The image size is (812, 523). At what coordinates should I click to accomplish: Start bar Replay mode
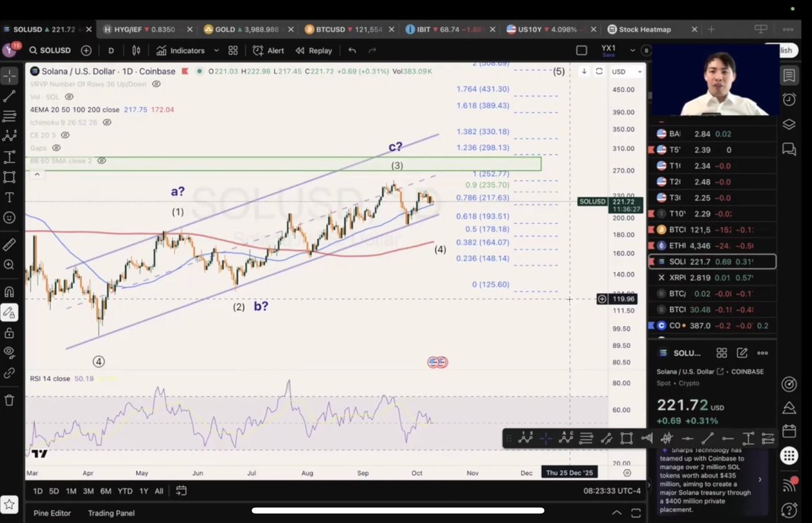coord(314,51)
